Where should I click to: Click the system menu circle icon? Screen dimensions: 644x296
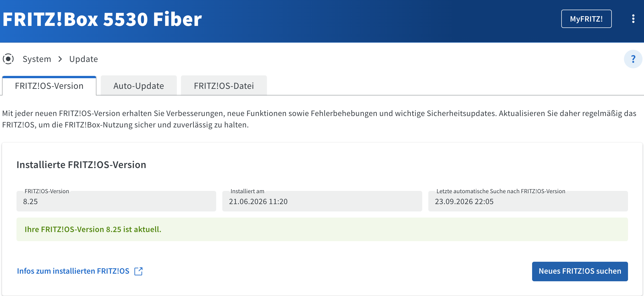point(8,59)
